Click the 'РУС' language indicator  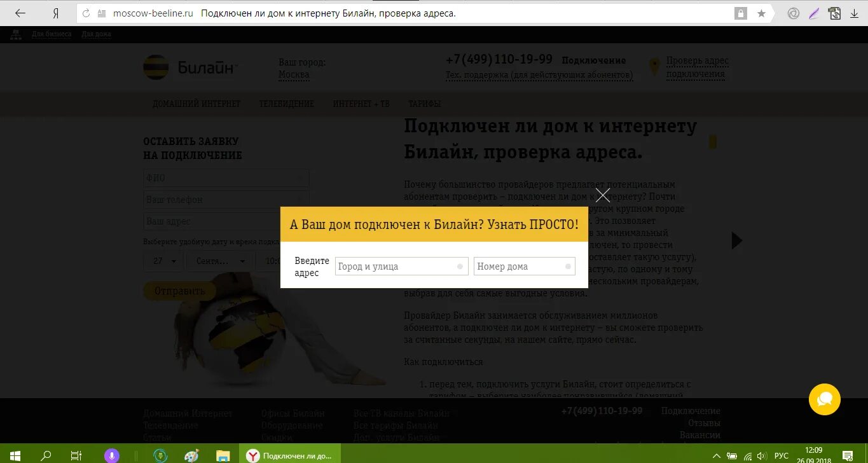(782, 456)
